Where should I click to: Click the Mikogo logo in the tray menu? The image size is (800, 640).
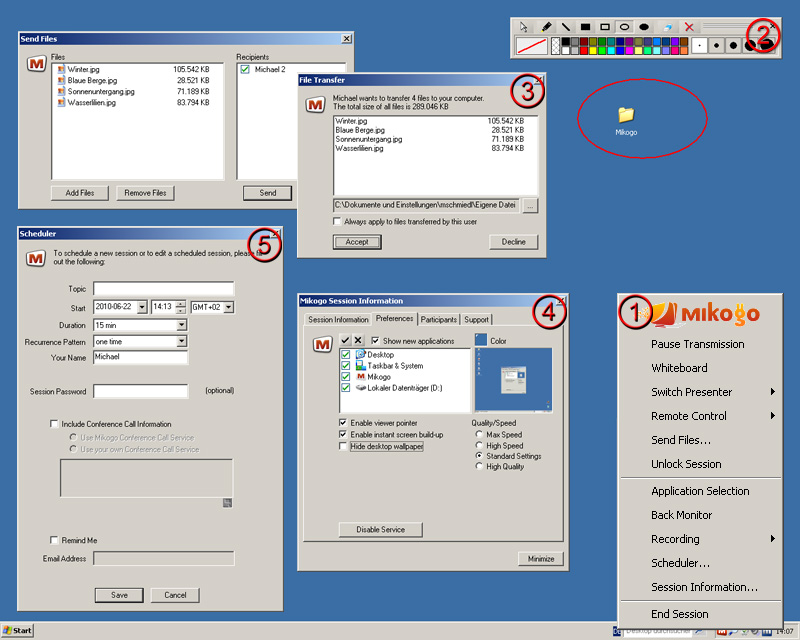(x=704, y=313)
